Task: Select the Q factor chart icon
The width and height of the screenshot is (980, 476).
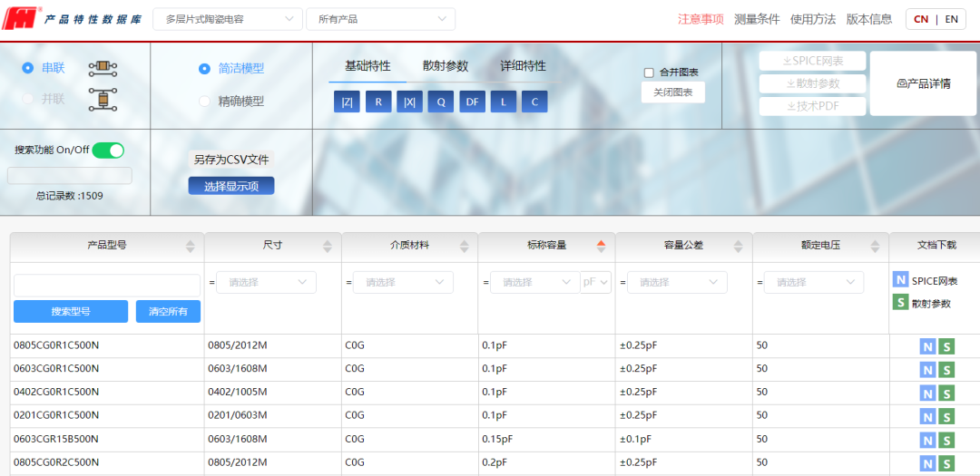Action: coord(441,102)
